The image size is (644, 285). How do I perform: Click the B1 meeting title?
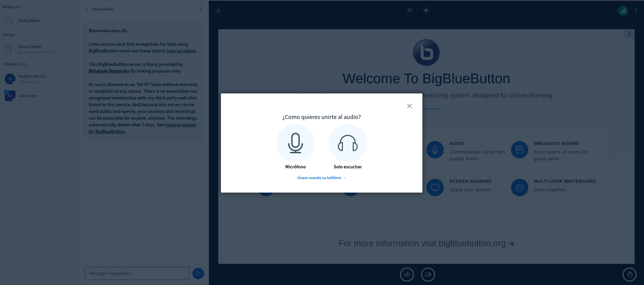[x=410, y=10]
